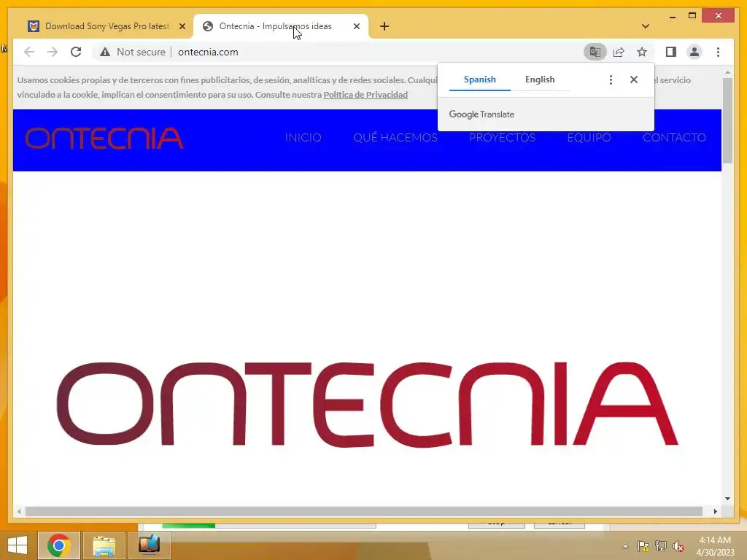The image size is (747, 560).
Task: Click the Action Center flag icon
Action: [643, 546]
